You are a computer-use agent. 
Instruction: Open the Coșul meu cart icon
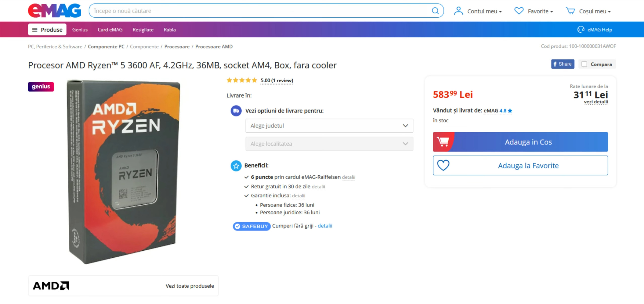(x=570, y=11)
